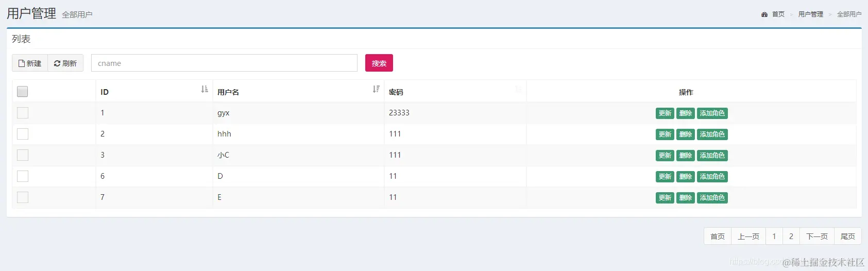Viewport: 868px width, 271px height.
Task: Click 更新 for user gyx
Action: click(x=665, y=113)
